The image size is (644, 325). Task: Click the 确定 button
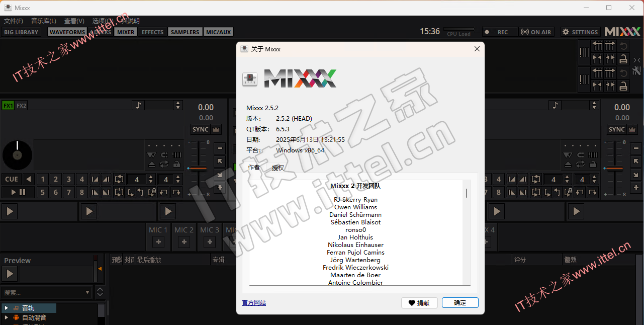point(460,303)
